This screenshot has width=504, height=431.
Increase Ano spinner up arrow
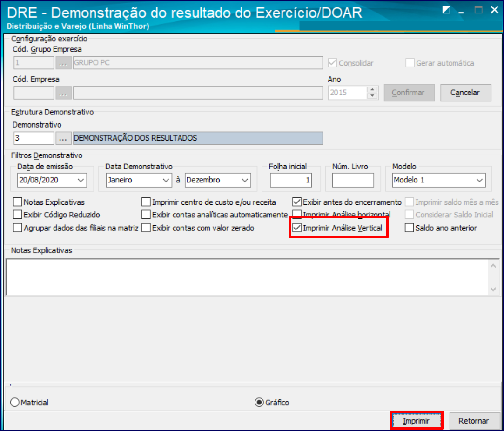[372, 89]
